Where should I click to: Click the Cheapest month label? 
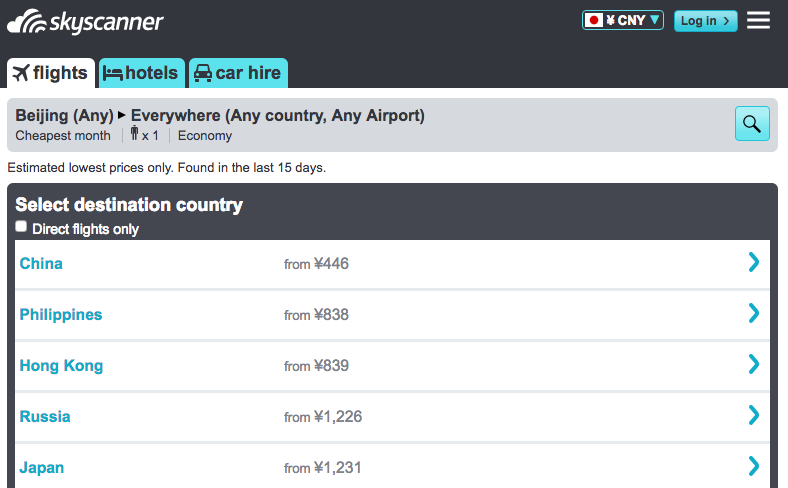tap(63, 136)
